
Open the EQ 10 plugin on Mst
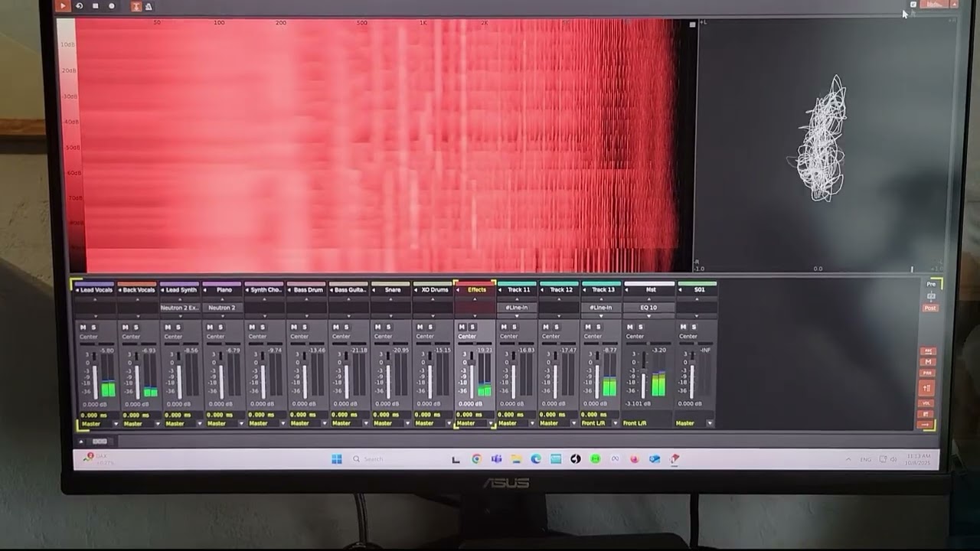tap(648, 308)
